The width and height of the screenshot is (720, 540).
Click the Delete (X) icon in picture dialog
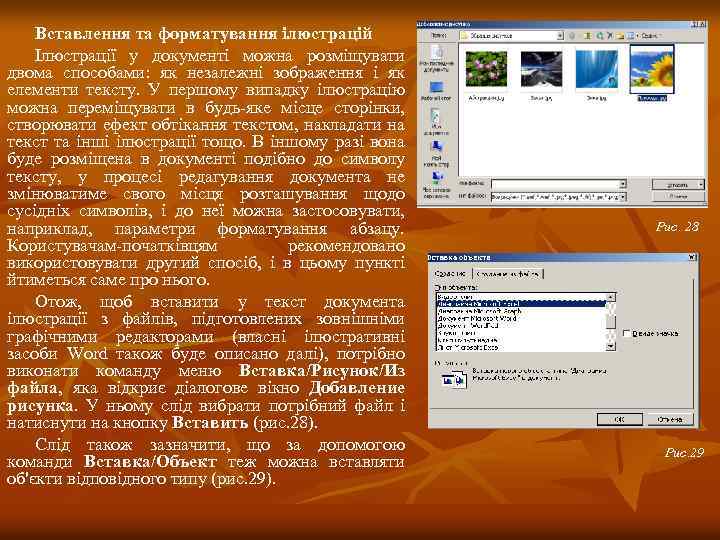point(610,35)
